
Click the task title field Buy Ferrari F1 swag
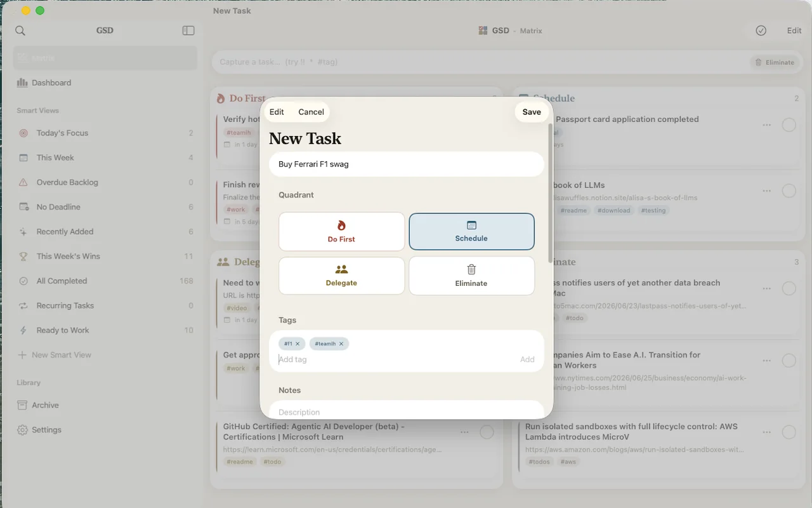[407, 164]
